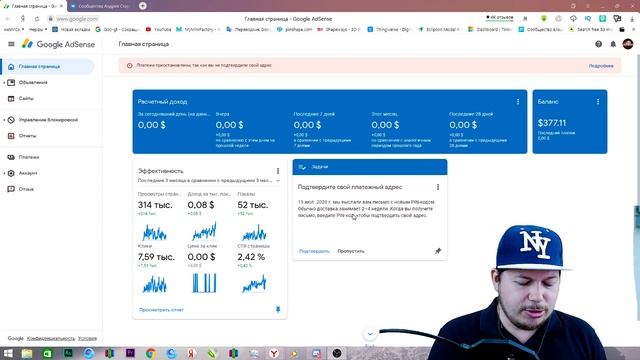Open the account profile avatar
Viewport: 640px width, 360px height.
coord(628,44)
